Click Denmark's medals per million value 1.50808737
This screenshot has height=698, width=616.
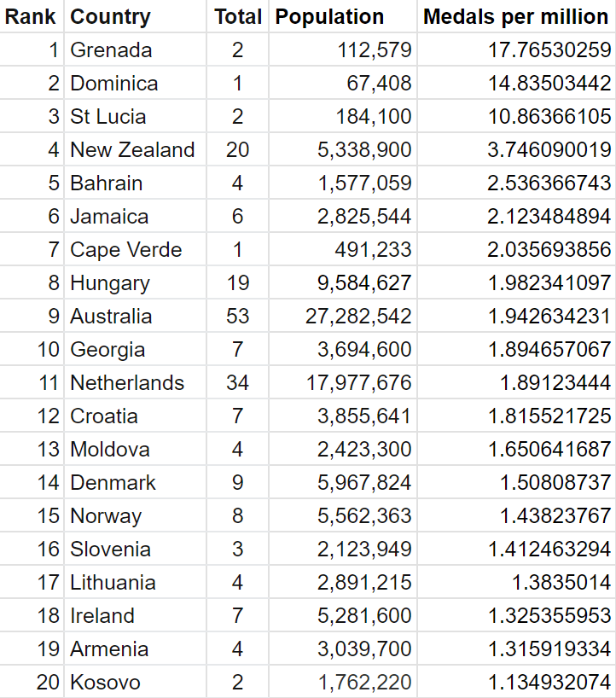[555, 483]
